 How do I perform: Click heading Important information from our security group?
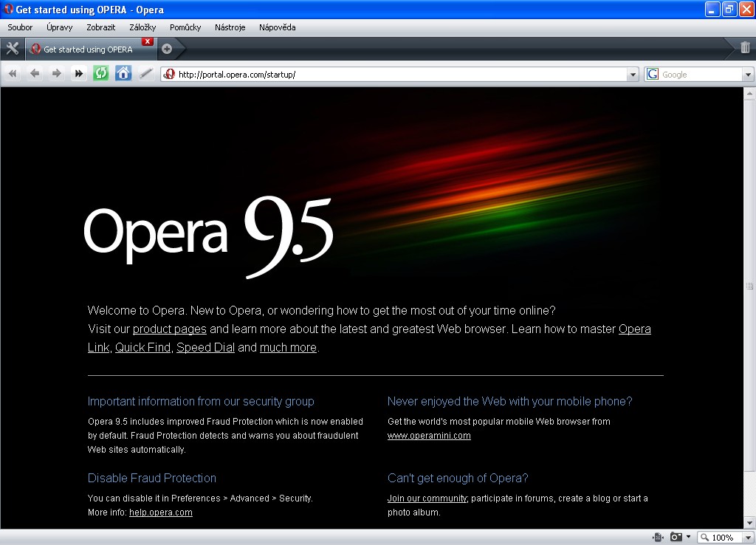coord(201,401)
